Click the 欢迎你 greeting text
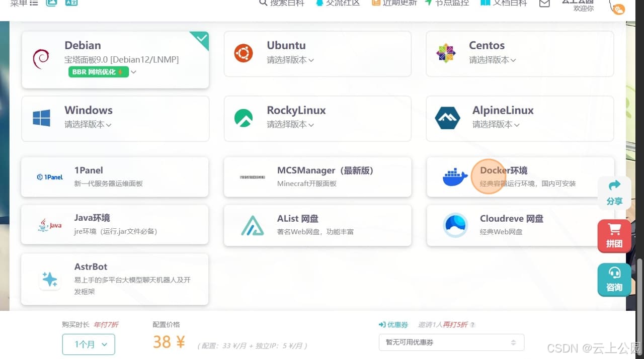This screenshot has height=359, width=644. pos(584,9)
